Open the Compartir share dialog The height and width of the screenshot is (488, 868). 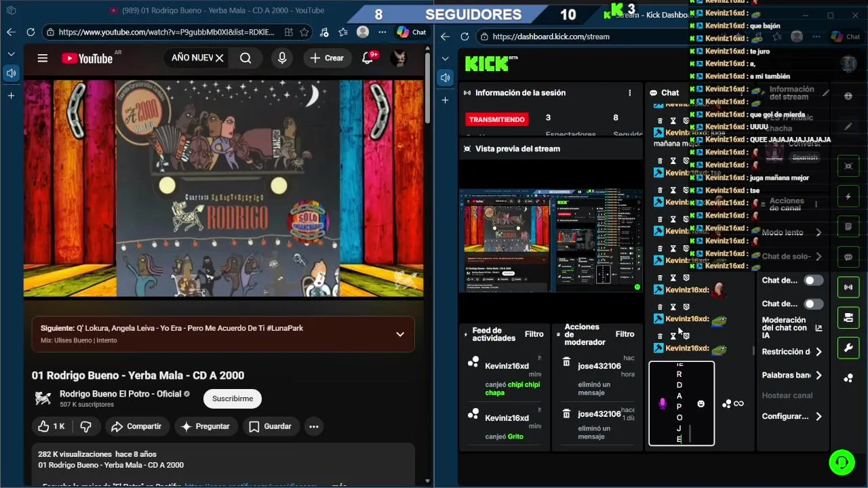click(x=136, y=426)
